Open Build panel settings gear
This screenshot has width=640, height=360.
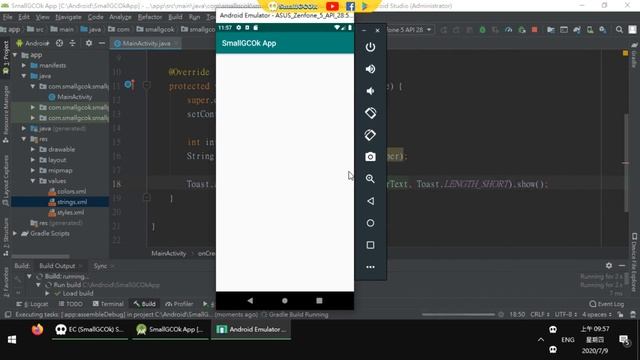pos(609,266)
